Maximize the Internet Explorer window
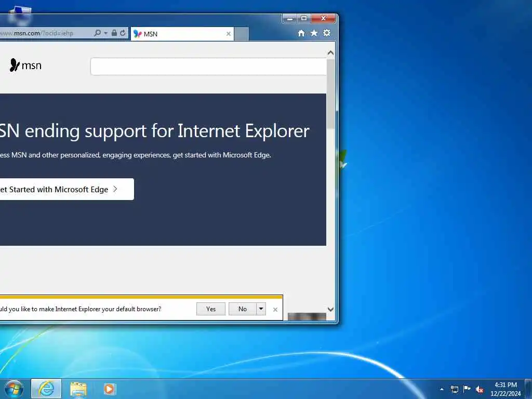The width and height of the screenshot is (532, 399). (x=304, y=18)
